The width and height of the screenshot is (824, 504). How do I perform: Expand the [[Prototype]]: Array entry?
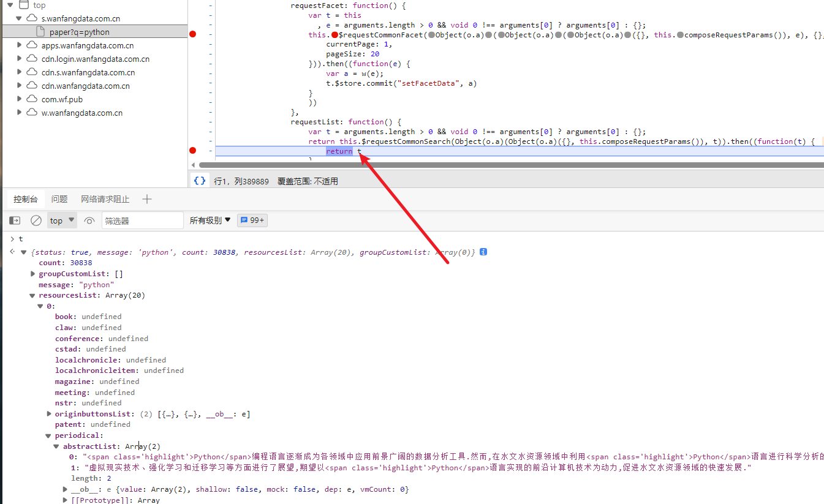65,500
